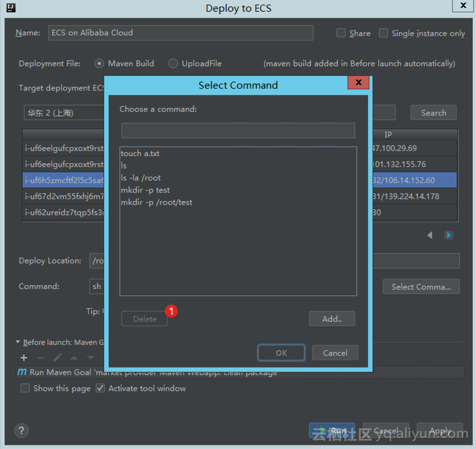Enable Single instance only checkbox
Viewport: 476px width, 449px height.
[x=383, y=33]
